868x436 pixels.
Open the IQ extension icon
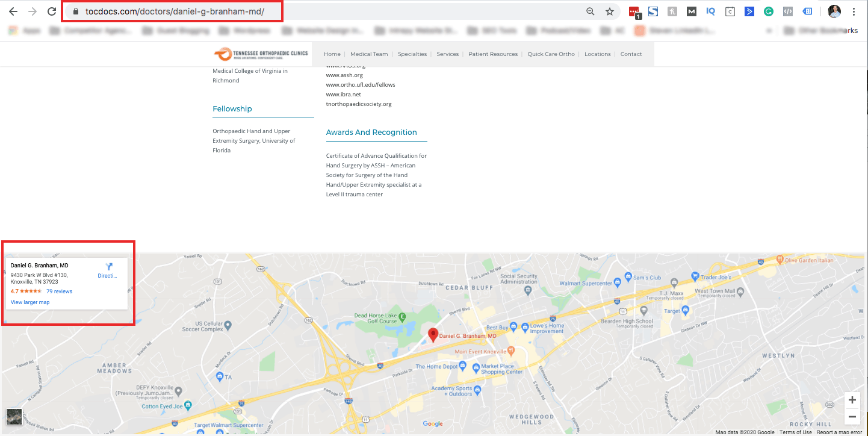pos(711,11)
